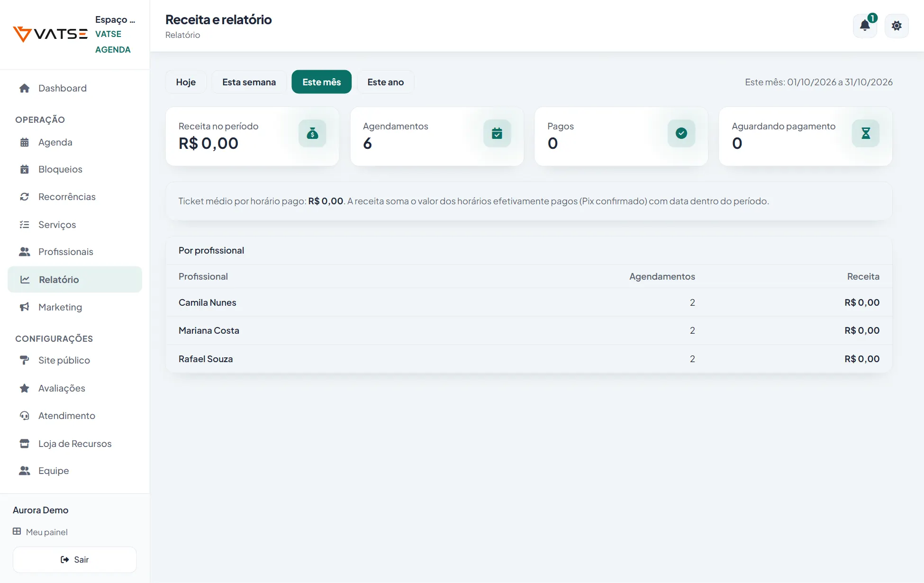Click the Receita column header
This screenshot has height=583, width=924.
point(863,276)
